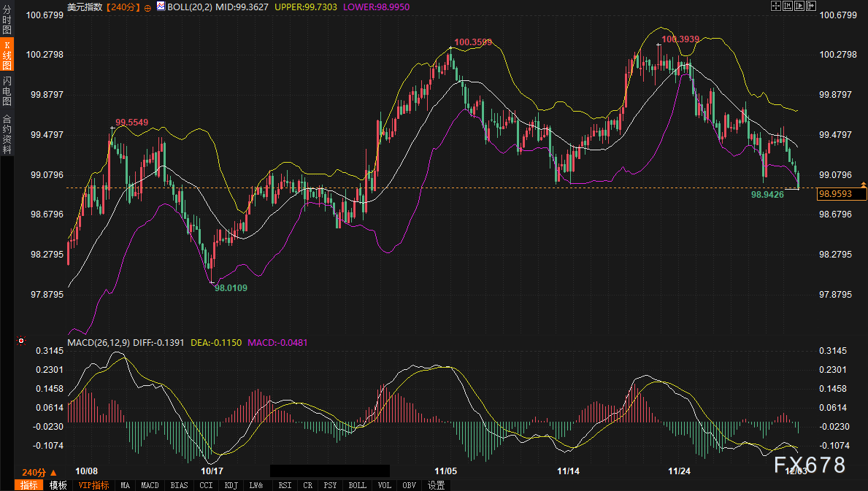Click the red target icon left of MACD
This screenshot has width=868, height=491.
click(x=21, y=341)
